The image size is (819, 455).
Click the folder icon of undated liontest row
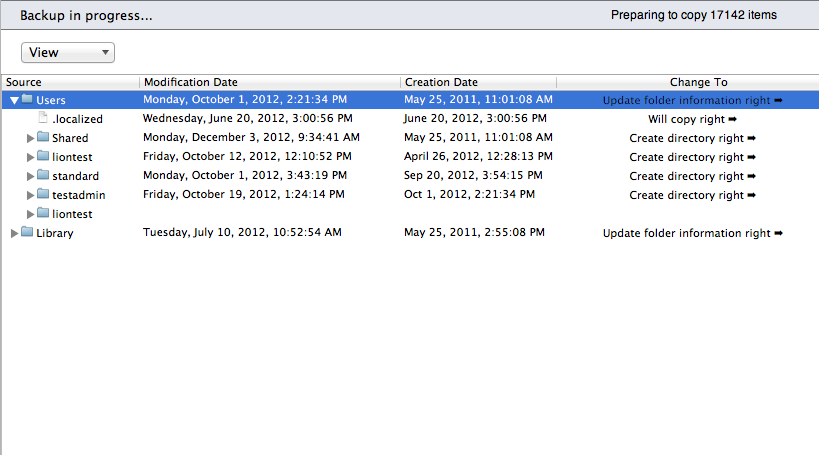pos(43,213)
